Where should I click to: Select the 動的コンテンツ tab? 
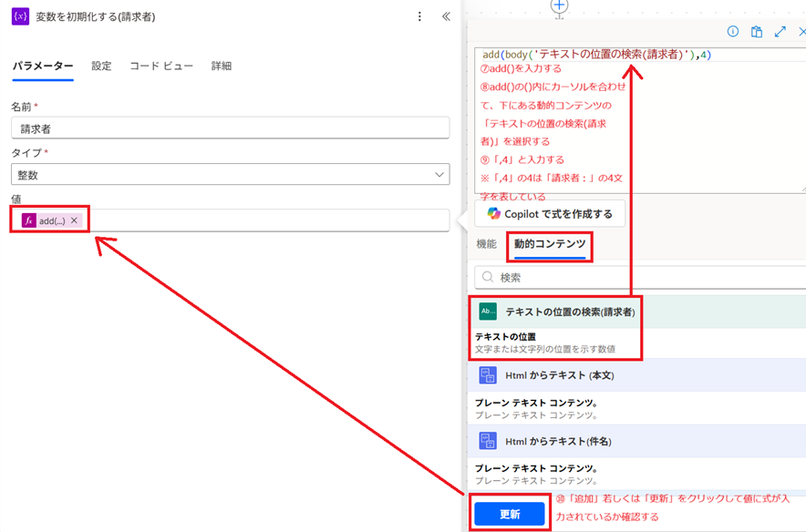548,244
